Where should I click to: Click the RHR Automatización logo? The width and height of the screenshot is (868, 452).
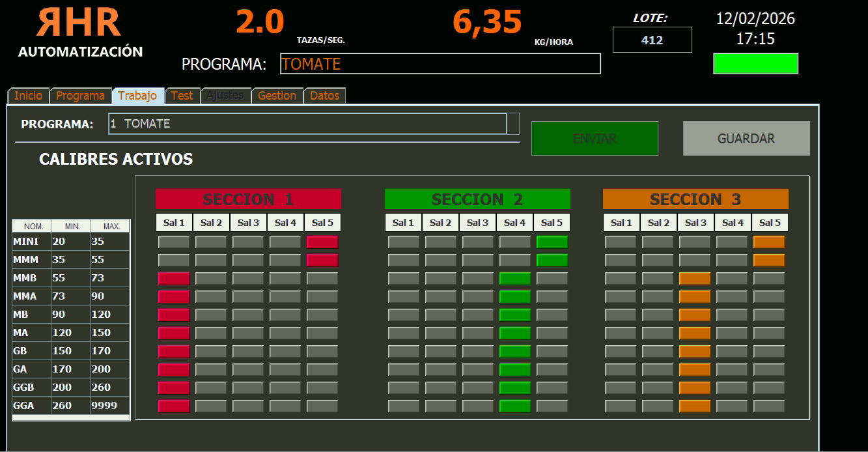pos(80,33)
